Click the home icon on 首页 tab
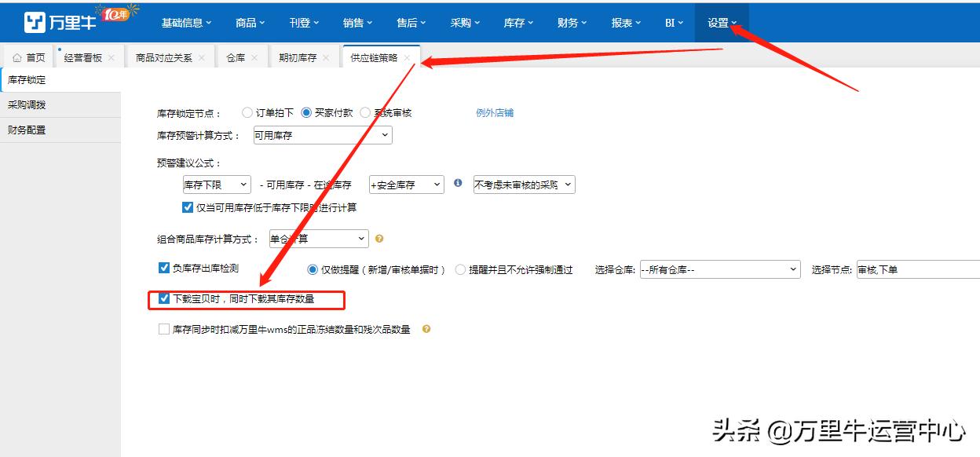980x457 pixels. (17, 56)
